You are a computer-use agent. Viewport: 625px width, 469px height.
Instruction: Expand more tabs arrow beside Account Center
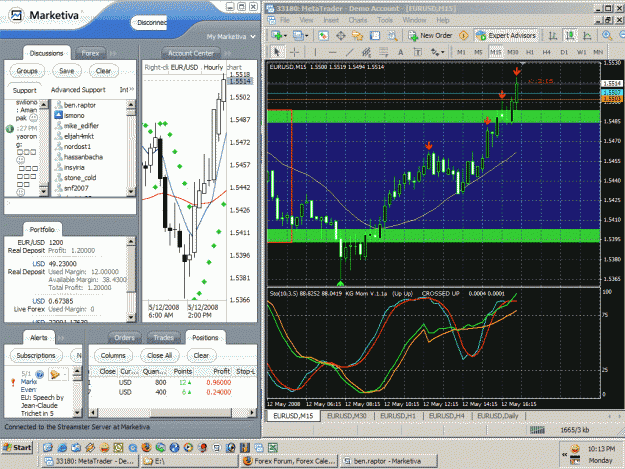pos(228,53)
